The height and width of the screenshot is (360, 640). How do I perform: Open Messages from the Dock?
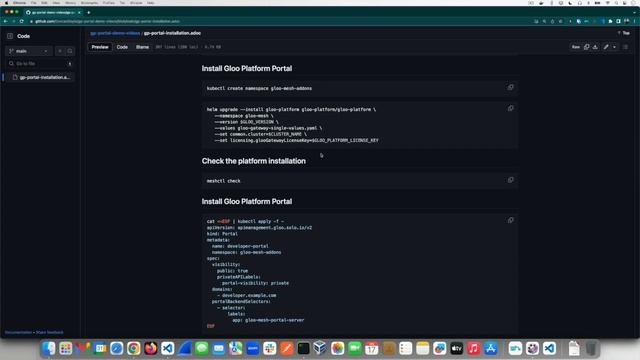202,349
